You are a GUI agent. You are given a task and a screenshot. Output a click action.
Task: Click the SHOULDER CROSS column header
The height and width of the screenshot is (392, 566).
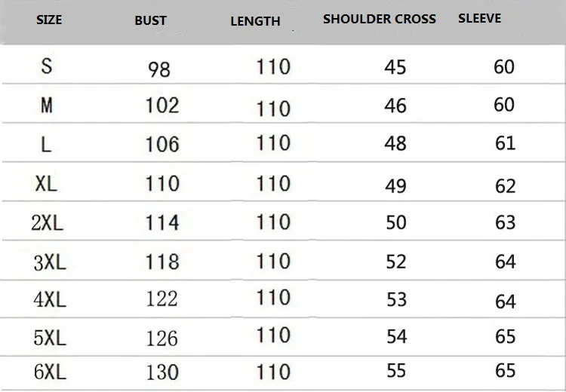tap(380, 19)
